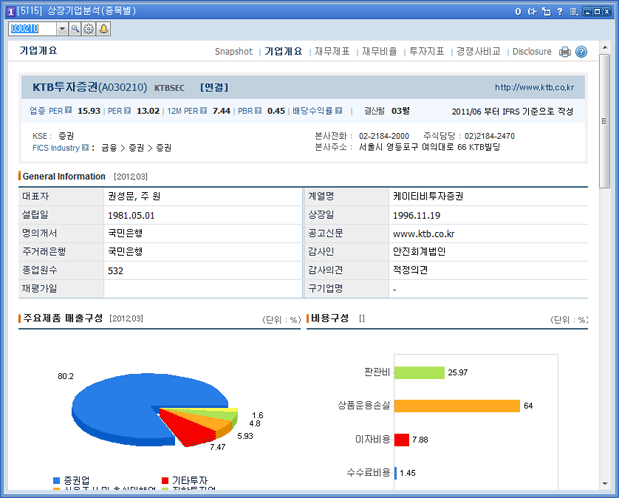This screenshot has width=619, height=498.
Task: Open the http://www.ktb.co.kr link
Action: [540, 88]
